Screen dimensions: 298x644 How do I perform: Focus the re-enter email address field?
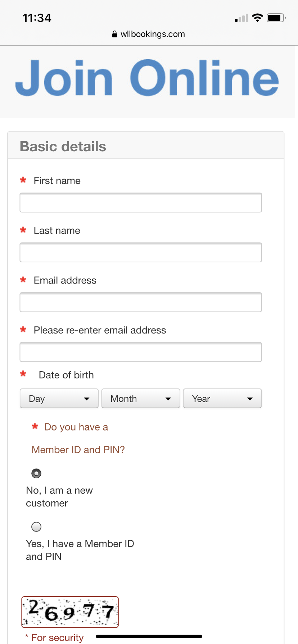(141, 352)
